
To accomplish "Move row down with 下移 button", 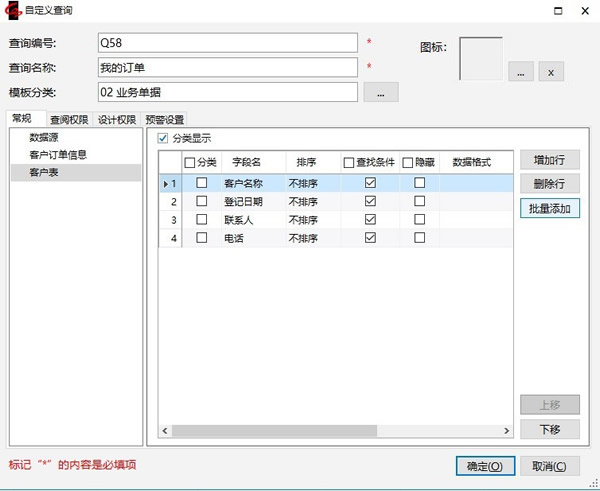I will coord(549,429).
